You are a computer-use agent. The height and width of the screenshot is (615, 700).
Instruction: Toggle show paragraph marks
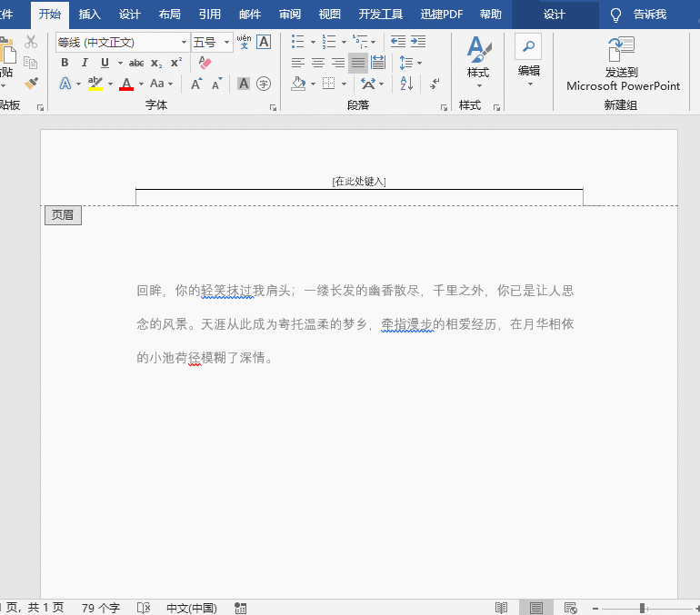click(435, 84)
